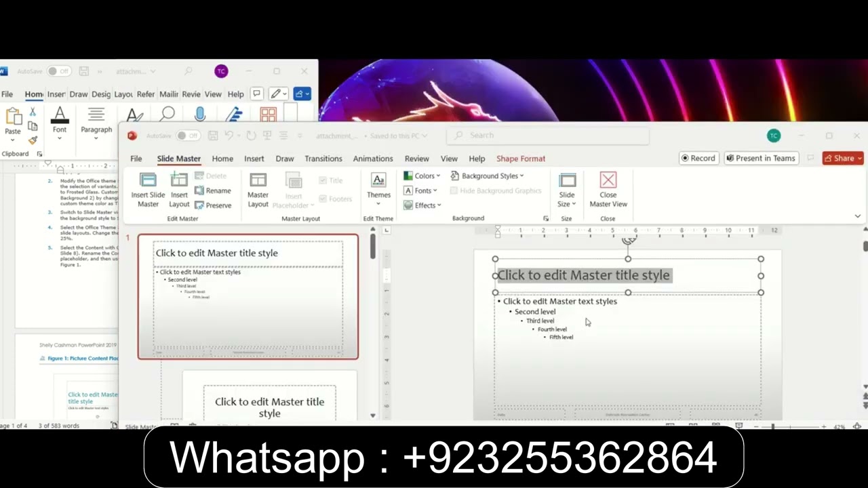Click Word Editor pen icon in ribbon

(235, 115)
